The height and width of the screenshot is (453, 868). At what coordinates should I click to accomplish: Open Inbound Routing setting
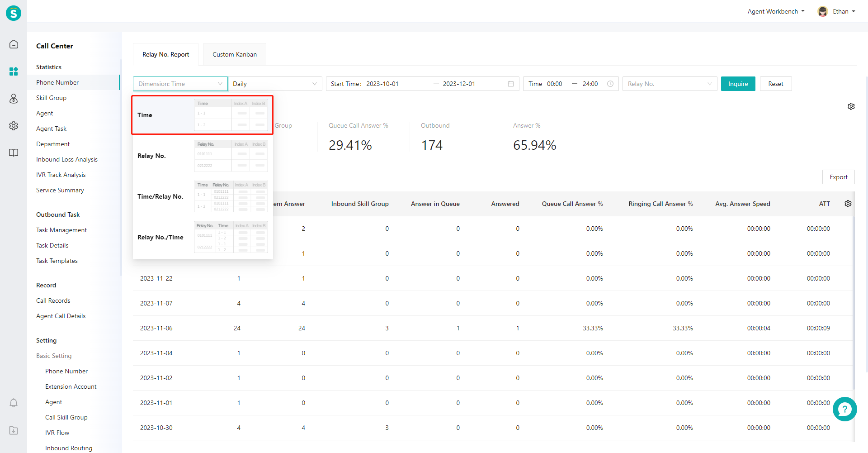click(69, 448)
